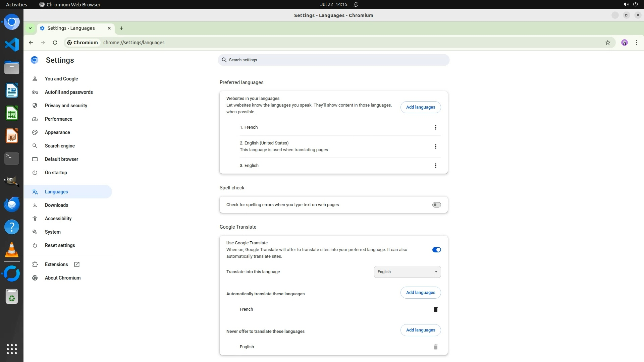Screen dimensions: 644x362
Task: Delete French from automatically translate list
Action: pyautogui.click(x=435, y=309)
